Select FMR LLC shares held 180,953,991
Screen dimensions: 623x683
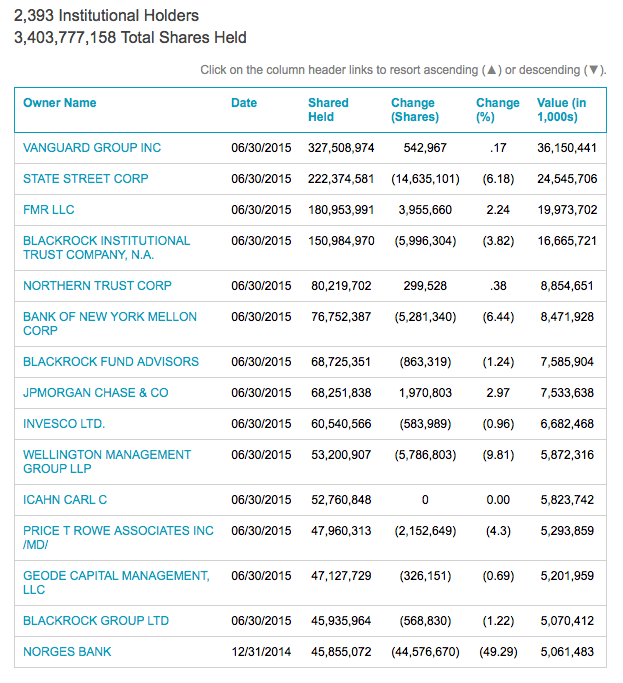(x=341, y=210)
